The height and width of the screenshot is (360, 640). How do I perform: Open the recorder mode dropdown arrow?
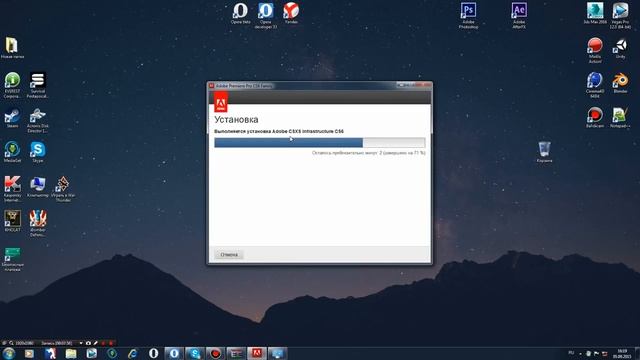81,343
